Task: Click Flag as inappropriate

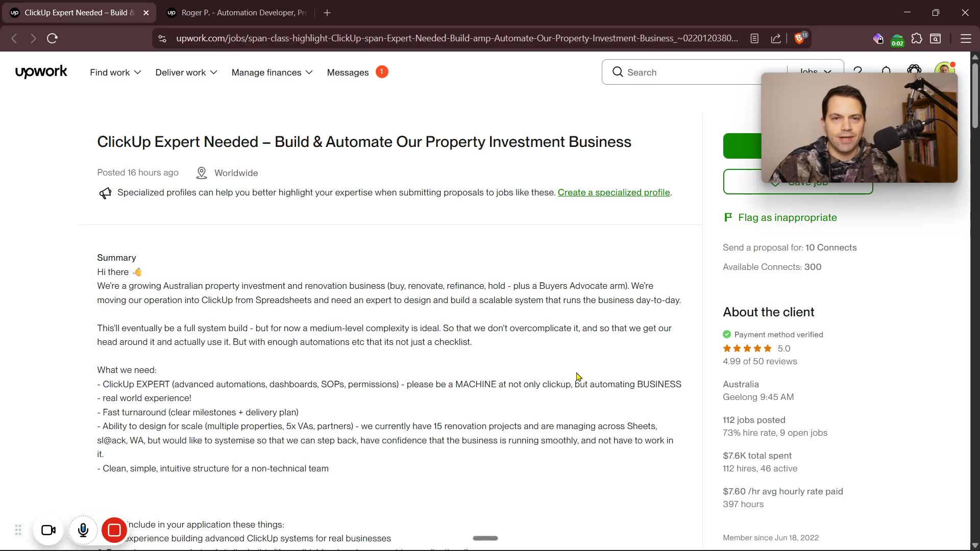Action: [x=787, y=217]
